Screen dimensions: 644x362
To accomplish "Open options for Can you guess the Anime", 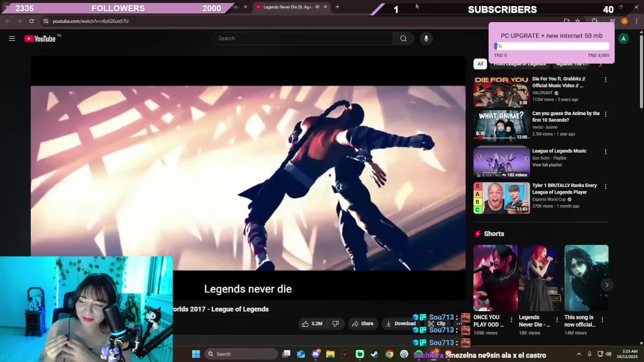I will point(605,115).
